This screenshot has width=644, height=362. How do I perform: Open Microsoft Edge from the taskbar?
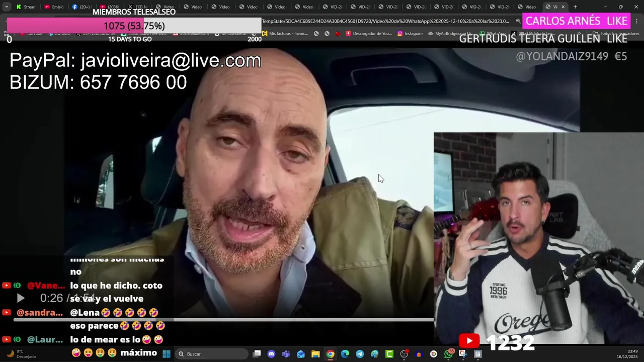(345, 354)
